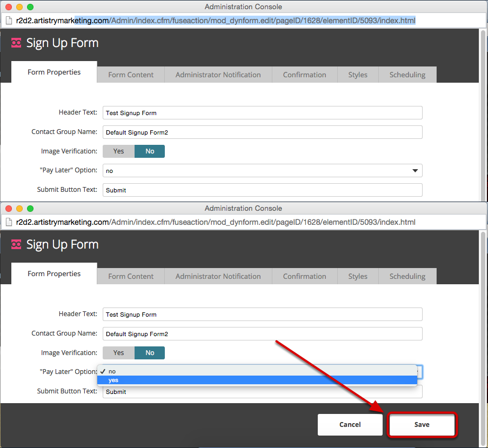Click Submit Button Text field in upper window
Viewport: 488px width, 448px height.
(262, 190)
